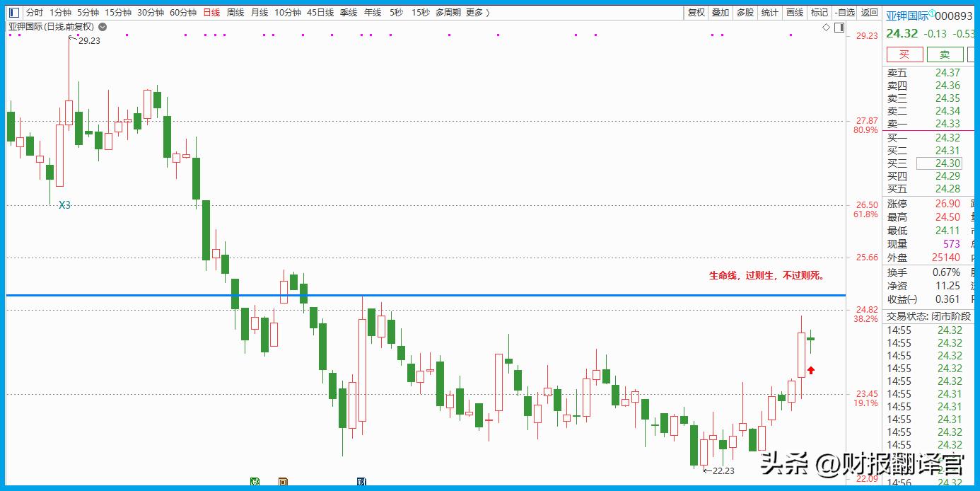
Task: Click the 22.23 low price label
Action: 723,470
